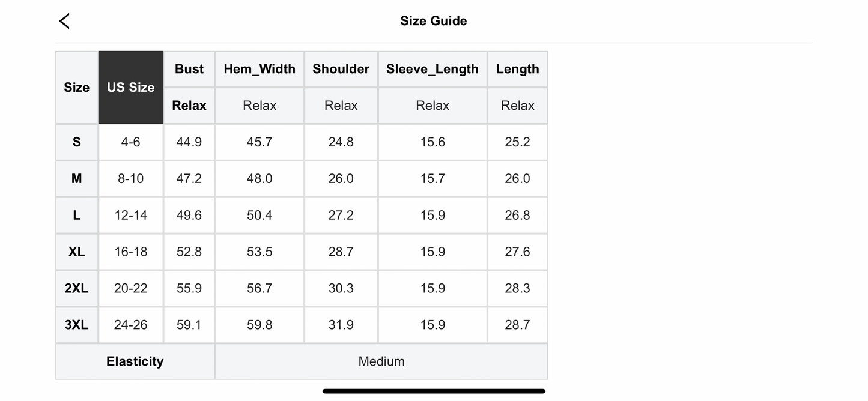
Task: Select the Bust column header
Action: [x=189, y=69]
